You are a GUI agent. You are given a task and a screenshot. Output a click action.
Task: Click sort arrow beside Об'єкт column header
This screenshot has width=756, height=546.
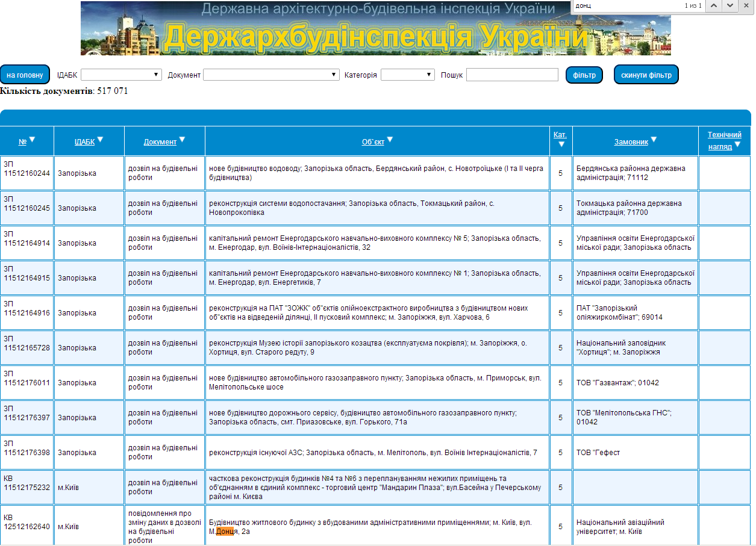(x=390, y=140)
